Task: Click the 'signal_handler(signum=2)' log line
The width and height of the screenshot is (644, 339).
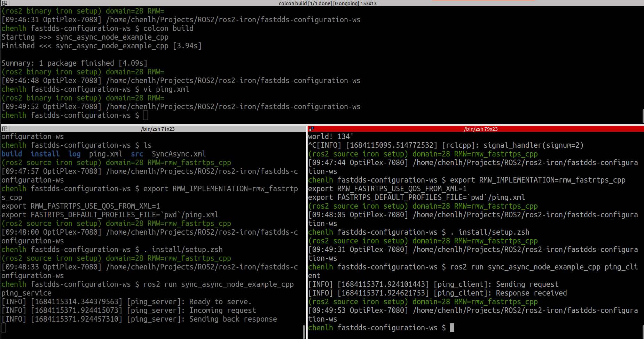Action: [x=446, y=145]
